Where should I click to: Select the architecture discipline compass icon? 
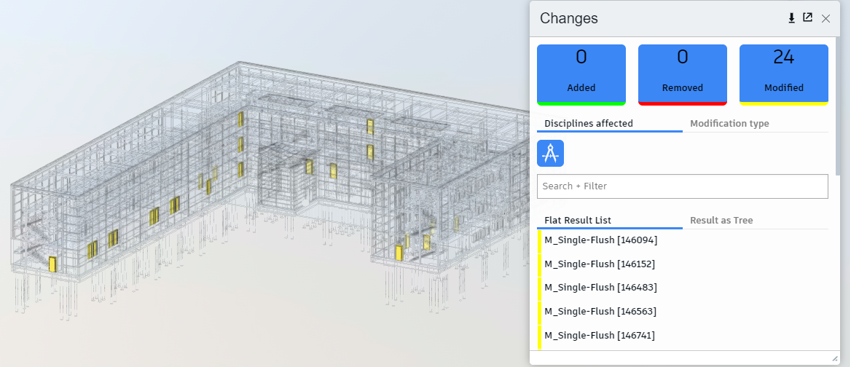point(550,153)
